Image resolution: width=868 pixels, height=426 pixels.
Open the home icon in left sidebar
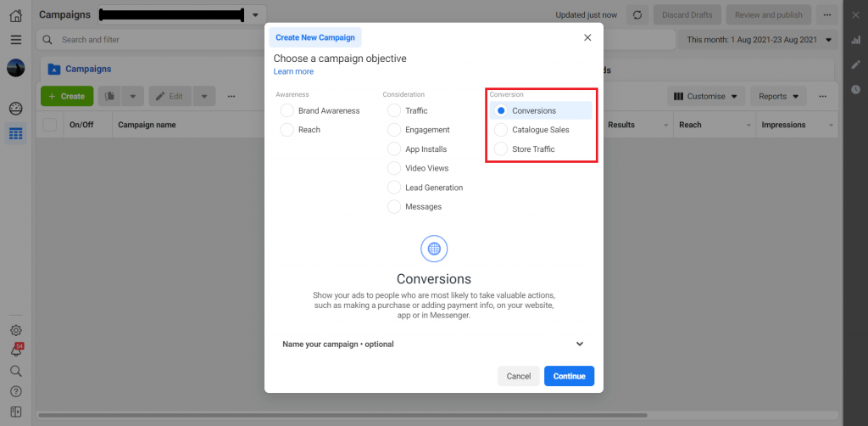[16, 15]
